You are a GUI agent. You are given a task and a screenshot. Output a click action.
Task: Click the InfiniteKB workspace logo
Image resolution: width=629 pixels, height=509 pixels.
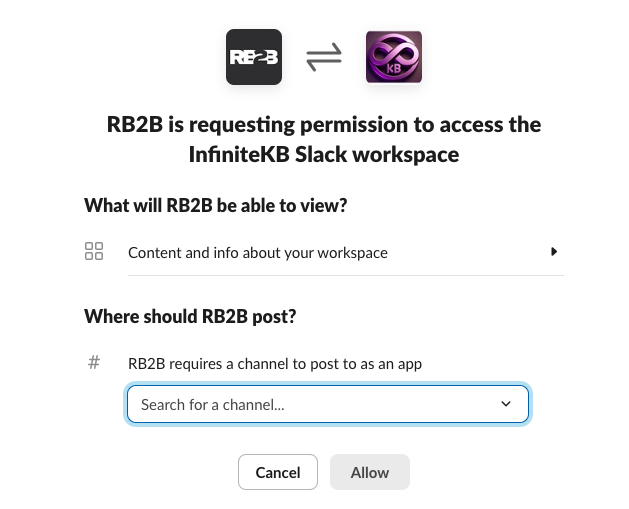pyautogui.click(x=393, y=58)
